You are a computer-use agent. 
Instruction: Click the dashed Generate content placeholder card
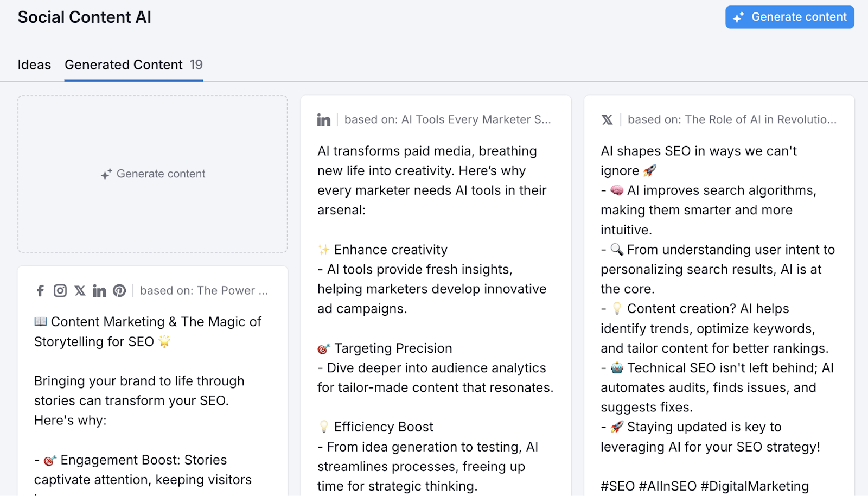pyautogui.click(x=152, y=174)
